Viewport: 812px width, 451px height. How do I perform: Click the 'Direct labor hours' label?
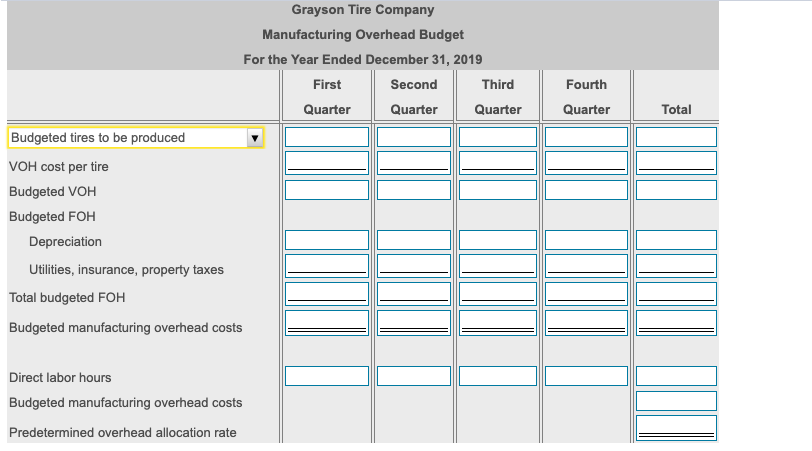pos(60,377)
